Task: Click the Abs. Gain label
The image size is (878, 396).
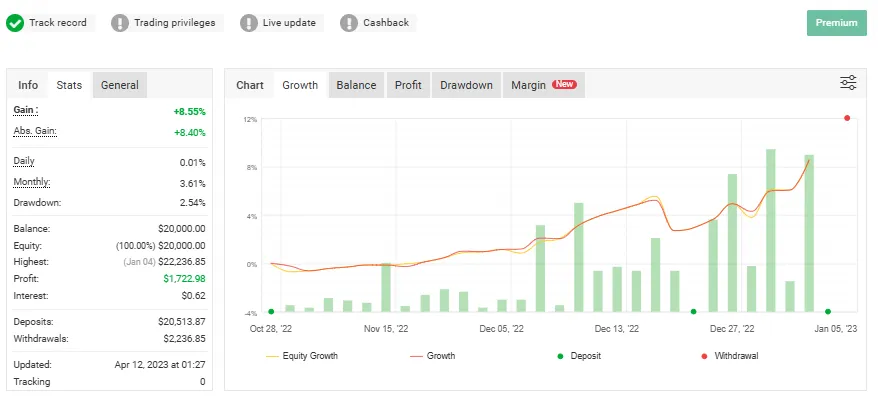Action: [x=35, y=131]
